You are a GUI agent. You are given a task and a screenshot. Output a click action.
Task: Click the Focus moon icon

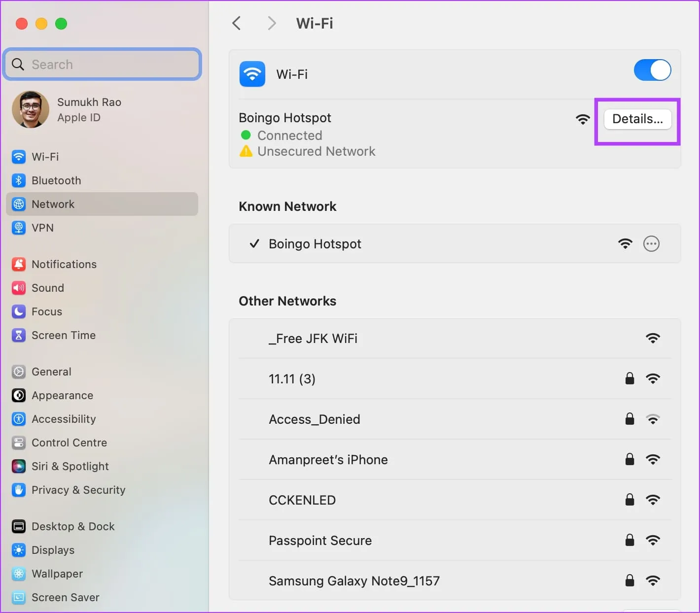19,311
